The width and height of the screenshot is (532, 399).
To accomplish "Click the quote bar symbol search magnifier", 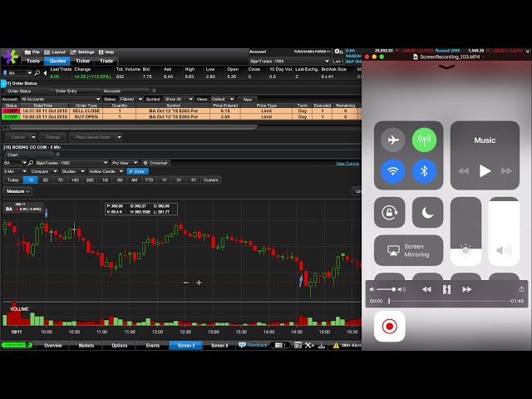I will click(x=37, y=73).
